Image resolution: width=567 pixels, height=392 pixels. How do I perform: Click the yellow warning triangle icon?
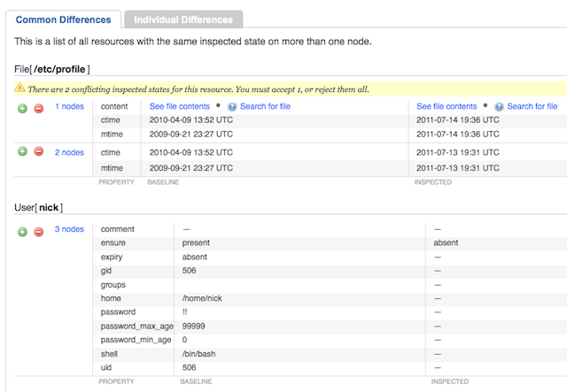tap(19, 87)
